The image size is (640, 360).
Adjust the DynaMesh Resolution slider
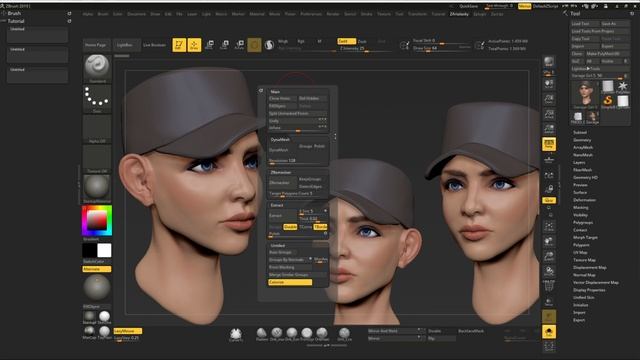click(x=298, y=161)
